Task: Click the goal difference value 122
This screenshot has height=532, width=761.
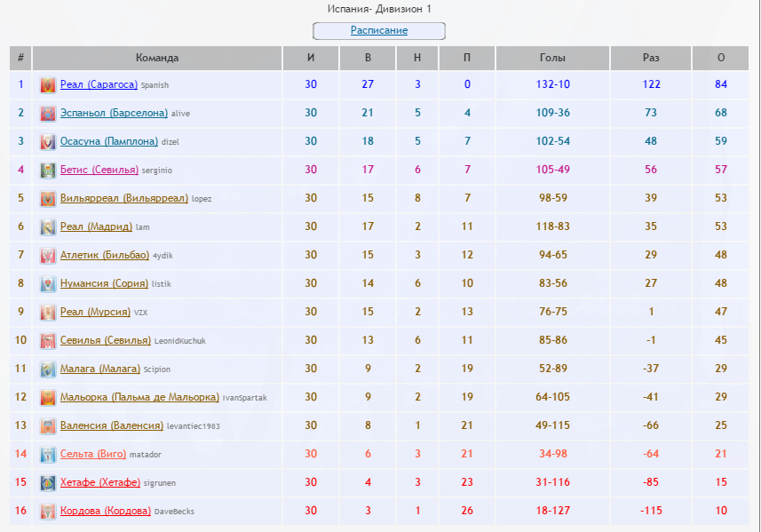Action: pos(651,84)
